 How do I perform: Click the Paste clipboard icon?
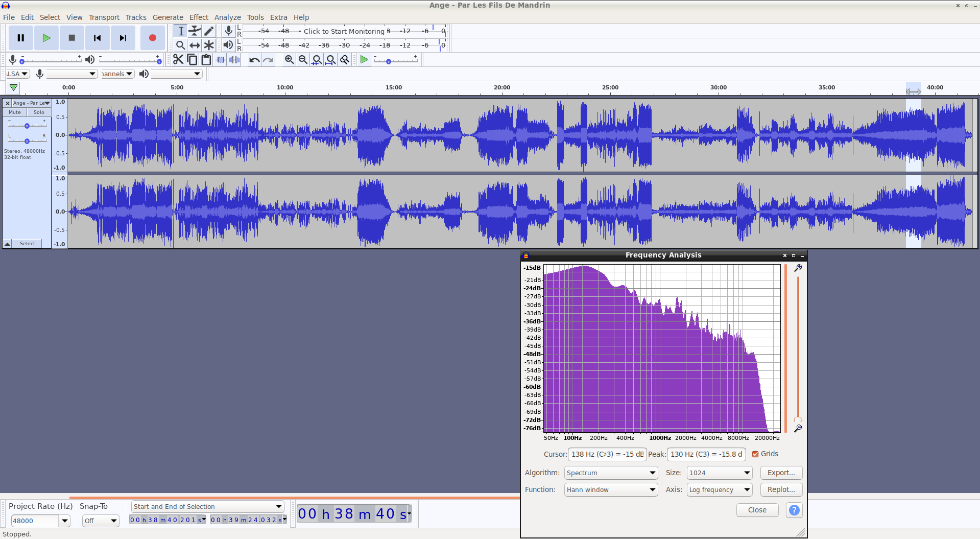pyautogui.click(x=206, y=60)
